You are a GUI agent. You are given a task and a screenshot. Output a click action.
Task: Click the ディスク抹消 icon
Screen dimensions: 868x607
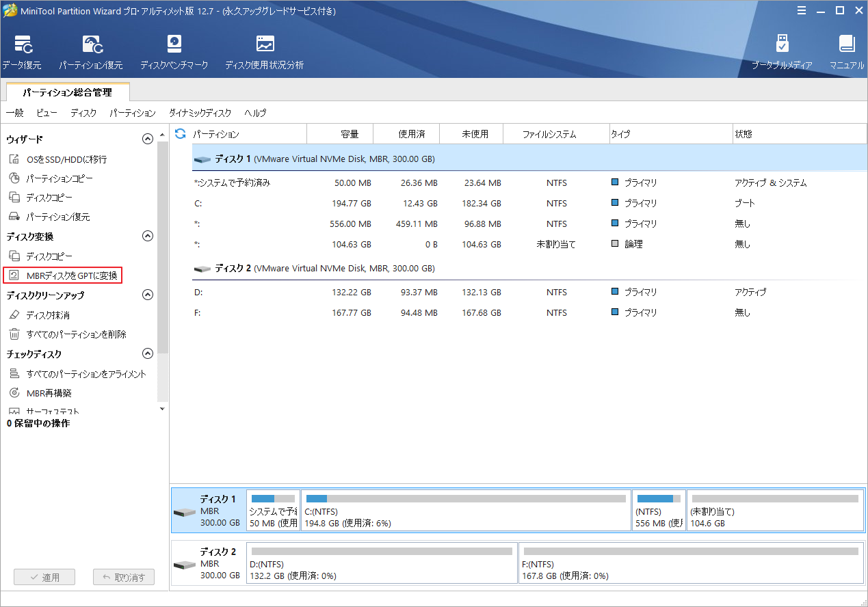(14, 315)
